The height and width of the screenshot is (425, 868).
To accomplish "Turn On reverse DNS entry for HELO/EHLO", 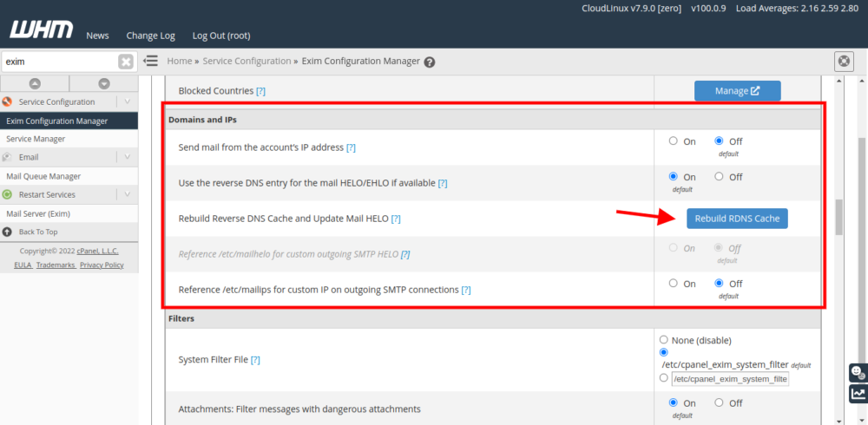I will pos(674,177).
